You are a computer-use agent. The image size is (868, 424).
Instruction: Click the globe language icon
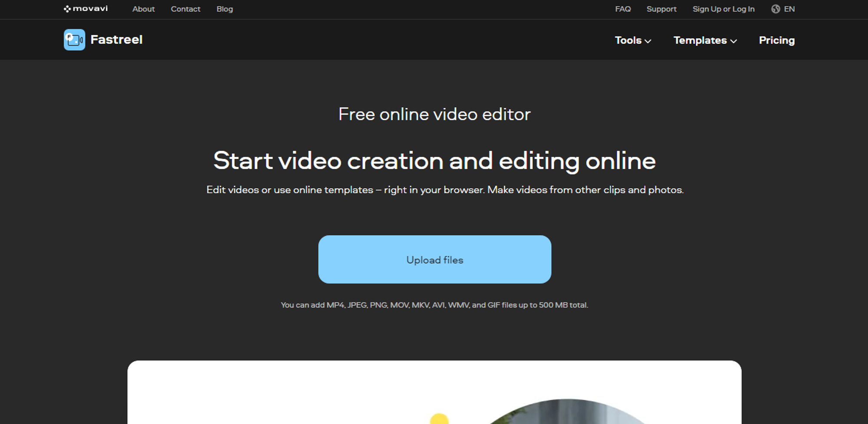(776, 9)
